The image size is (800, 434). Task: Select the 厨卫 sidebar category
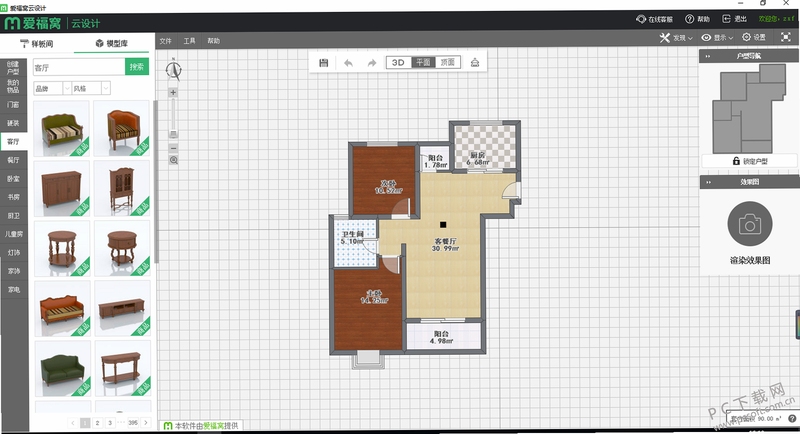tap(13, 216)
